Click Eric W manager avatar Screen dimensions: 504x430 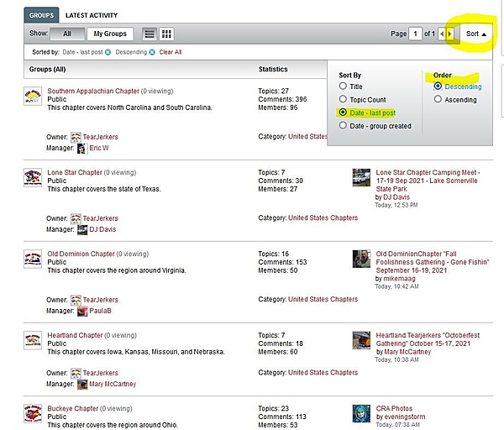coord(81,148)
